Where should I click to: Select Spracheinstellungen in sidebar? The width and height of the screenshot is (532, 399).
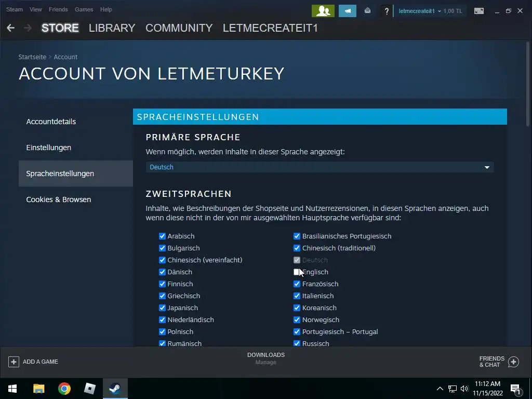[x=76, y=174]
